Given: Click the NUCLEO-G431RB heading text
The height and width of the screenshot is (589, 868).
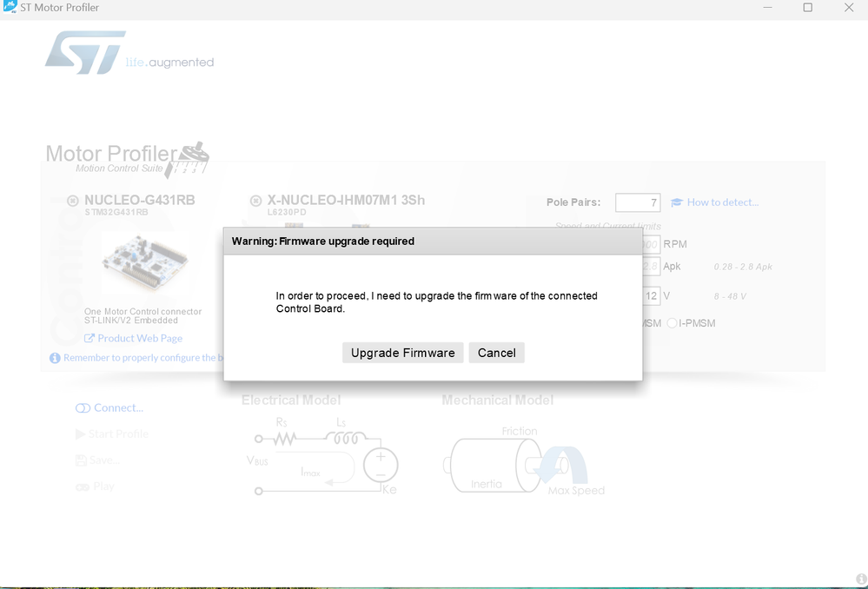Looking at the screenshot, I should point(140,201).
